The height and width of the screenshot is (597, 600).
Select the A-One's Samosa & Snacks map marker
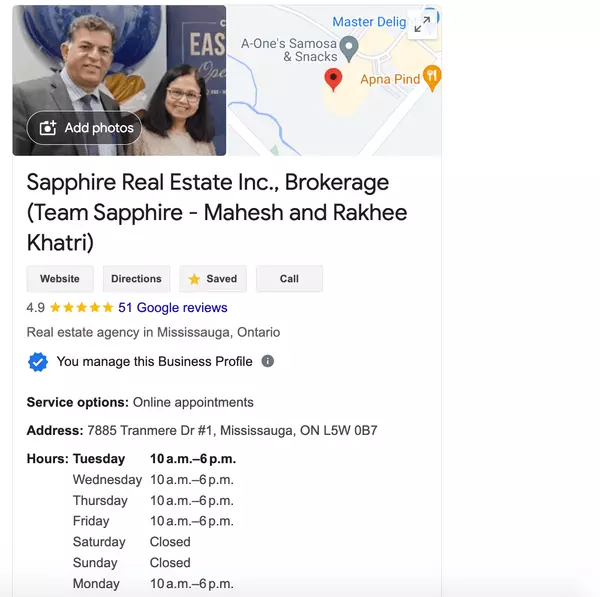(349, 49)
